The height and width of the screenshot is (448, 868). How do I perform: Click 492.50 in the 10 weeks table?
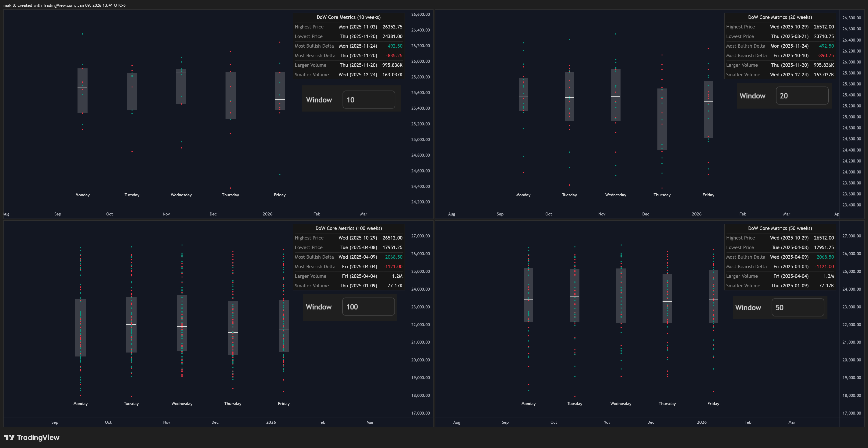point(395,46)
